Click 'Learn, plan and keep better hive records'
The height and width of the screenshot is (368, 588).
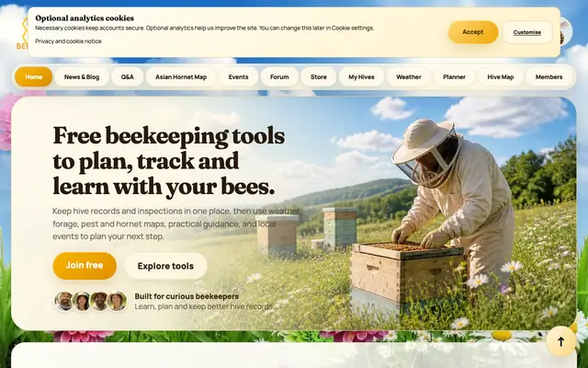pyautogui.click(x=204, y=306)
